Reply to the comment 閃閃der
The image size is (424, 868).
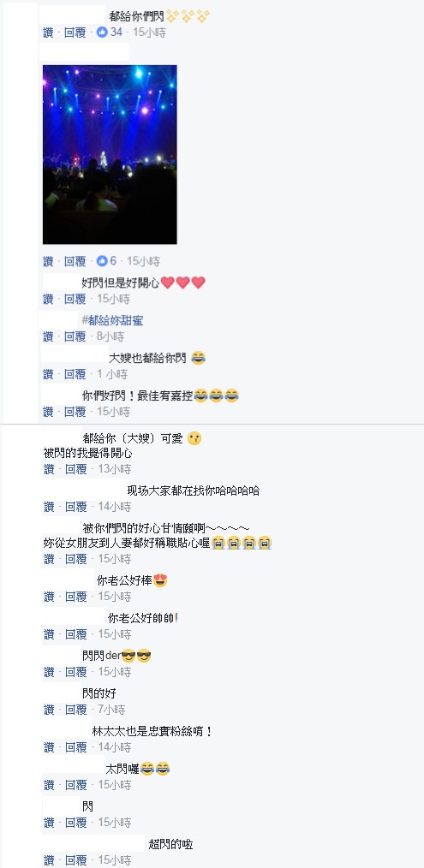click(x=75, y=672)
